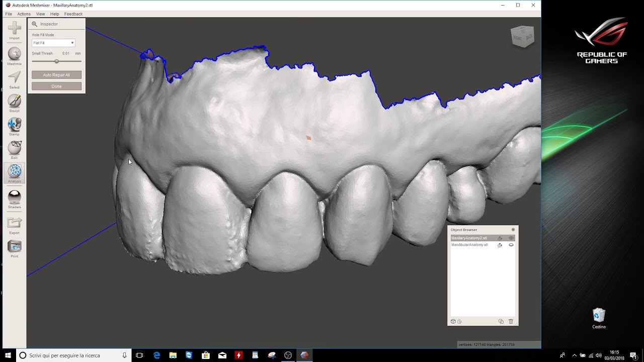Click the Windows taskbar search box
Image resolution: width=644 pixels, height=362 pixels.
coord(73,355)
